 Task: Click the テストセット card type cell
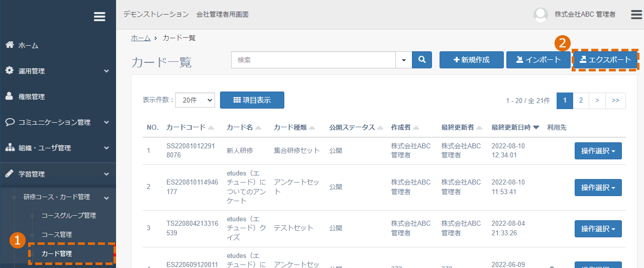293,228
